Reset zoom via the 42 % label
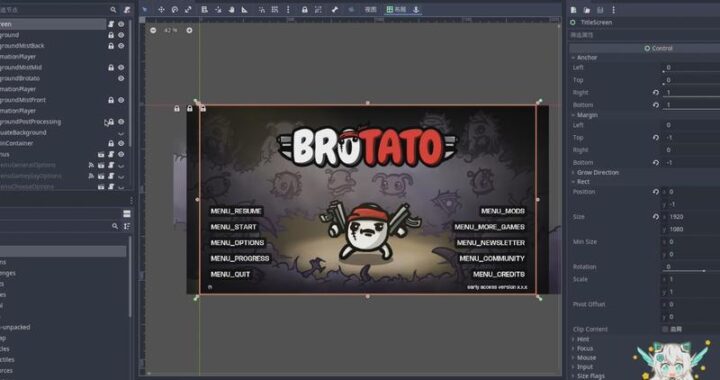The width and height of the screenshot is (720, 380). (x=170, y=30)
